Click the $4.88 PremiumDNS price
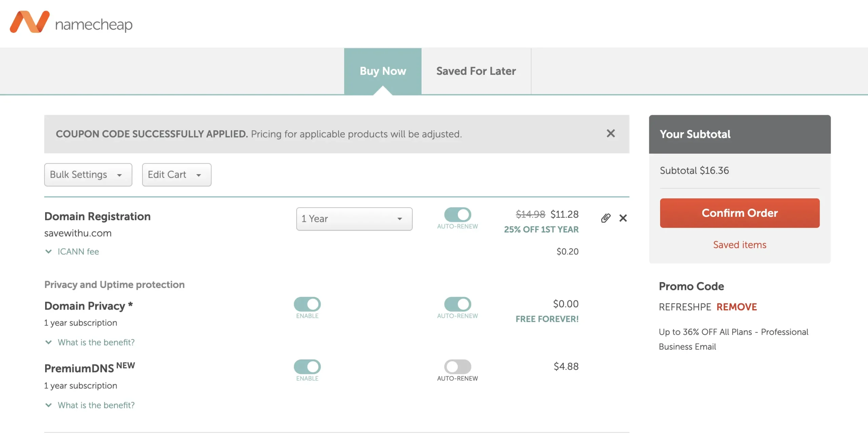Image resolution: width=868 pixels, height=437 pixels. (x=566, y=366)
